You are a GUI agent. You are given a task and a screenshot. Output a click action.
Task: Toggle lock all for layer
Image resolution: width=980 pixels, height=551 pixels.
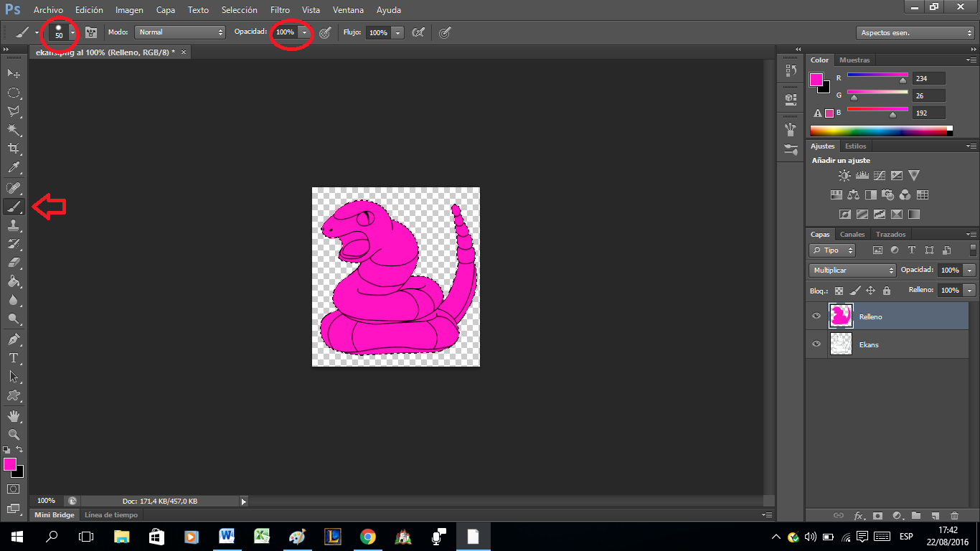coord(886,291)
